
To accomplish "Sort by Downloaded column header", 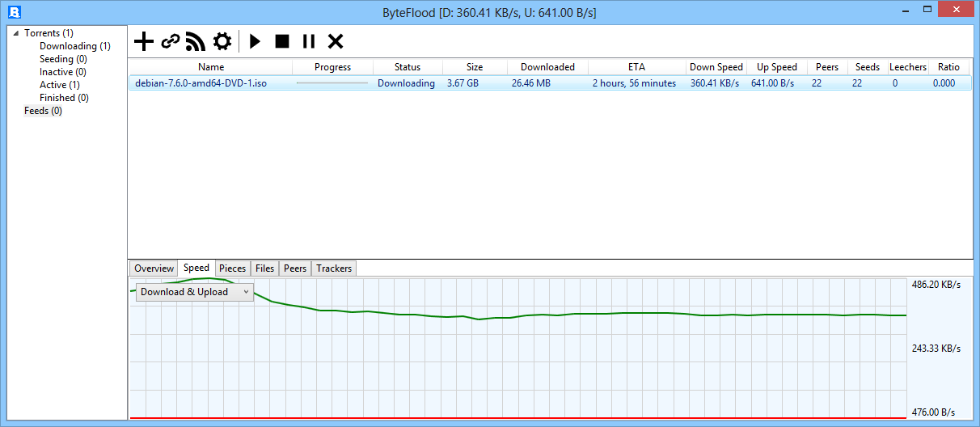I will tap(547, 67).
